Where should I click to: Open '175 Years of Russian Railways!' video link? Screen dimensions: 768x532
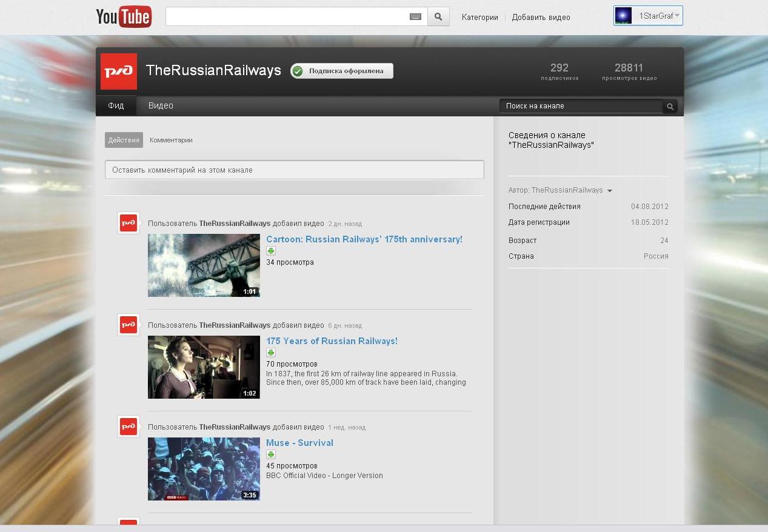click(332, 341)
